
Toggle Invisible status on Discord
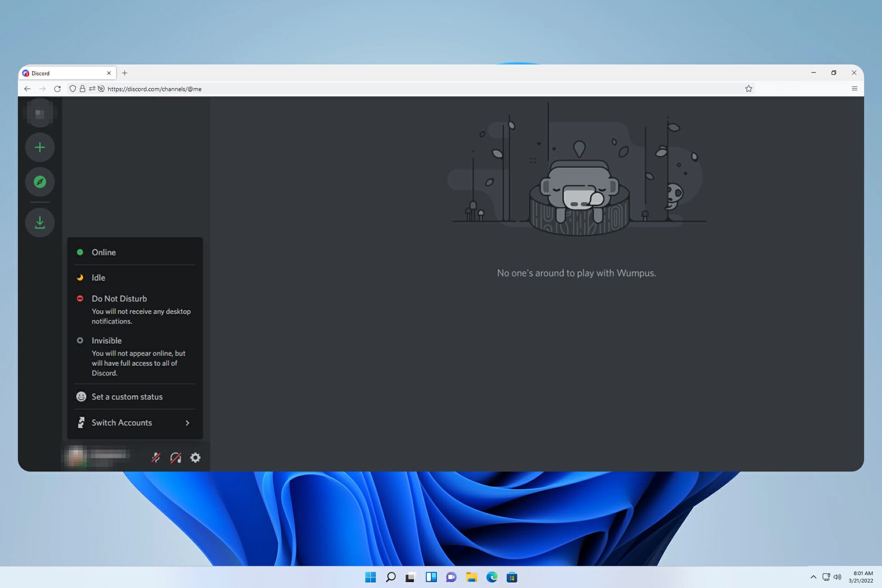(107, 340)
